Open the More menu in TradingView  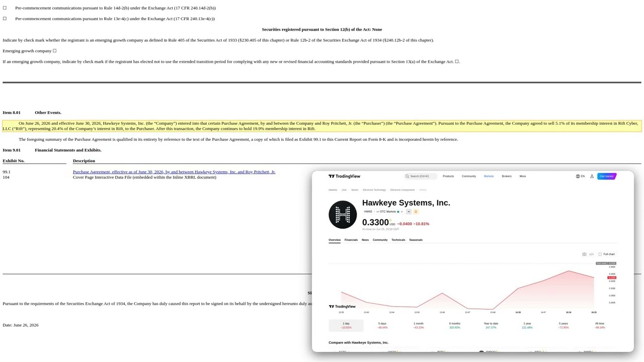click(523, 176)
